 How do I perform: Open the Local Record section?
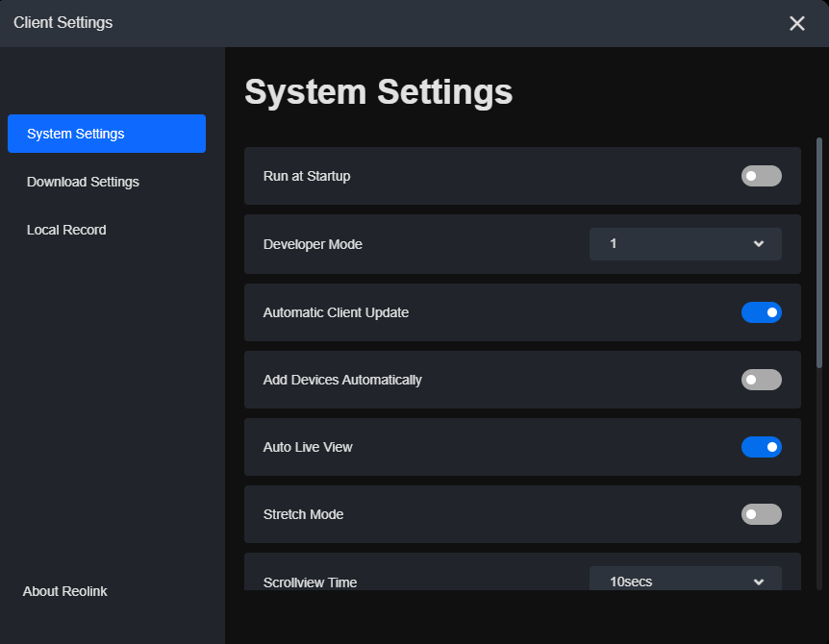point(66,230)
